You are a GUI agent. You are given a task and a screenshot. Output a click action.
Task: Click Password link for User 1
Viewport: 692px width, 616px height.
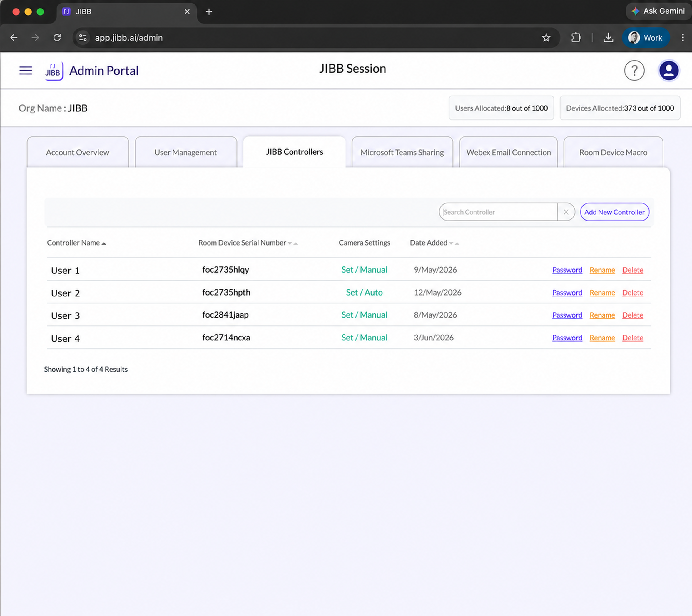(567, 270)
